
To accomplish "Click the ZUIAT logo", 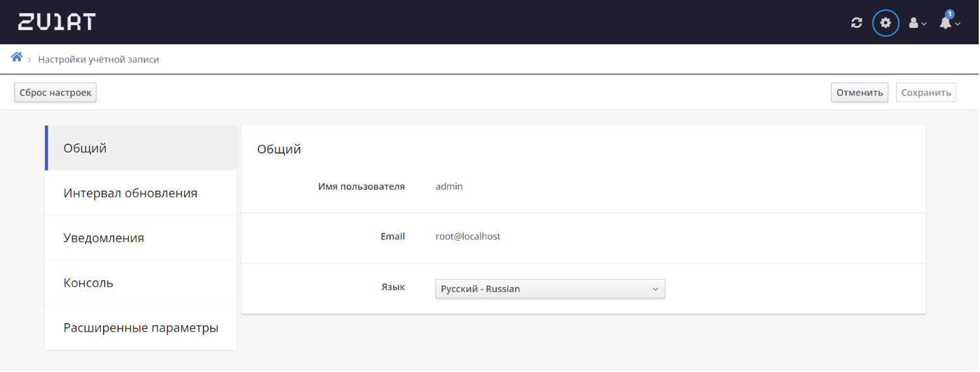I will [57, 22].
